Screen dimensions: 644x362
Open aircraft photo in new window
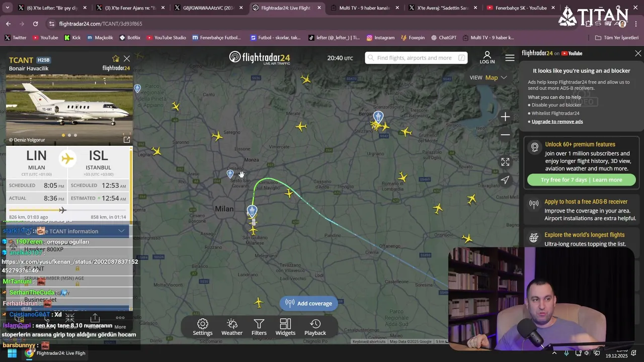click(127, 140)
